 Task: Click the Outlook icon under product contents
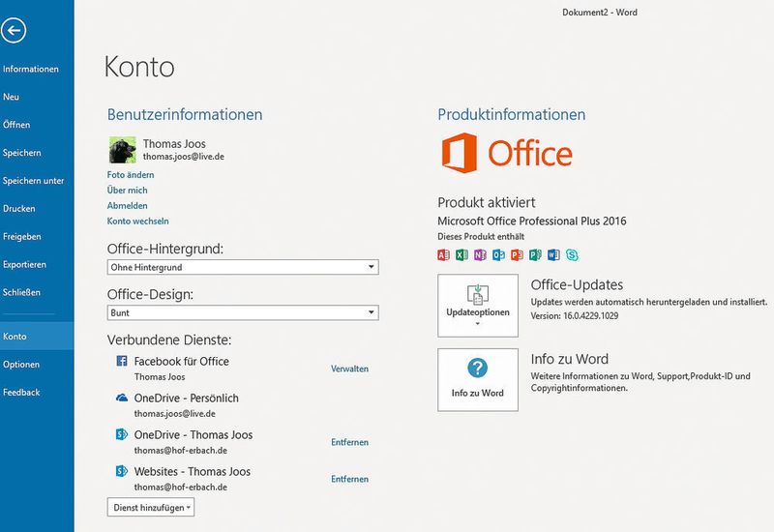tap(498, 254)
